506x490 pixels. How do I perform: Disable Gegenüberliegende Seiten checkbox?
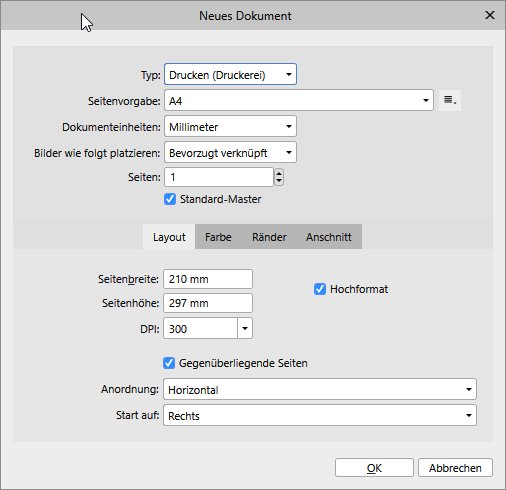point(169,363)
